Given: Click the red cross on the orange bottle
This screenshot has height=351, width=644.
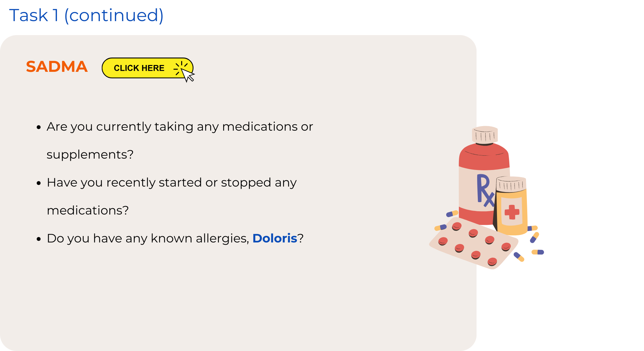Looking at the screenshot, I should tap(512, 212).
